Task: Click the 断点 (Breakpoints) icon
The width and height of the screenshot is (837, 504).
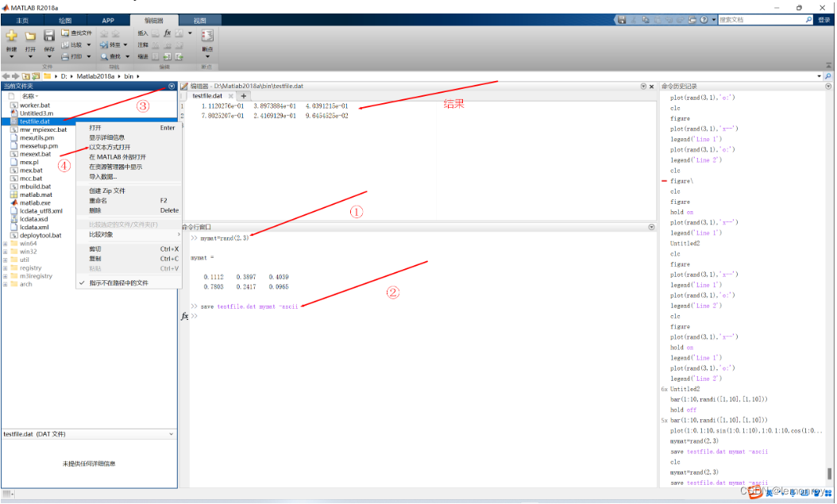Action: pos(207,36)
